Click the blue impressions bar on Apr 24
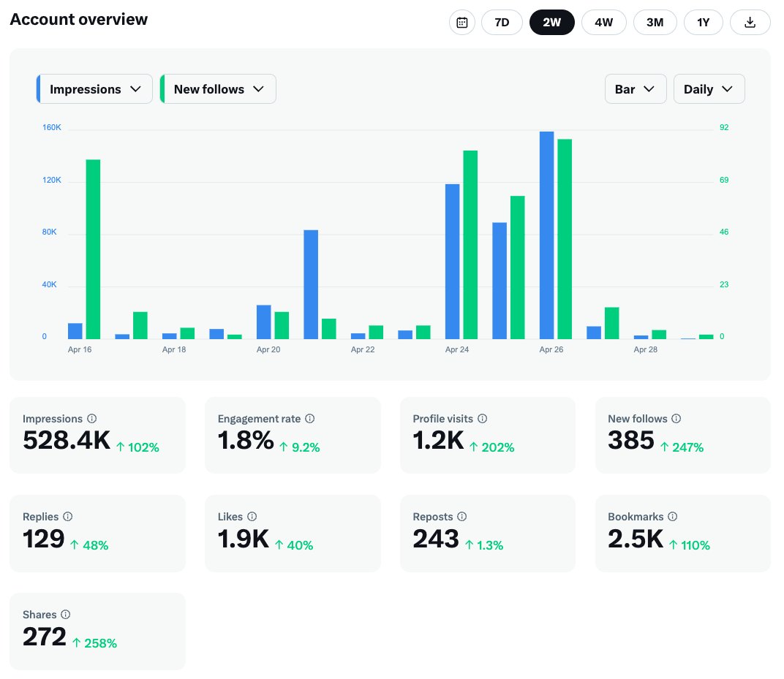Viewport: 784px width, 679px height. [452, 262]
